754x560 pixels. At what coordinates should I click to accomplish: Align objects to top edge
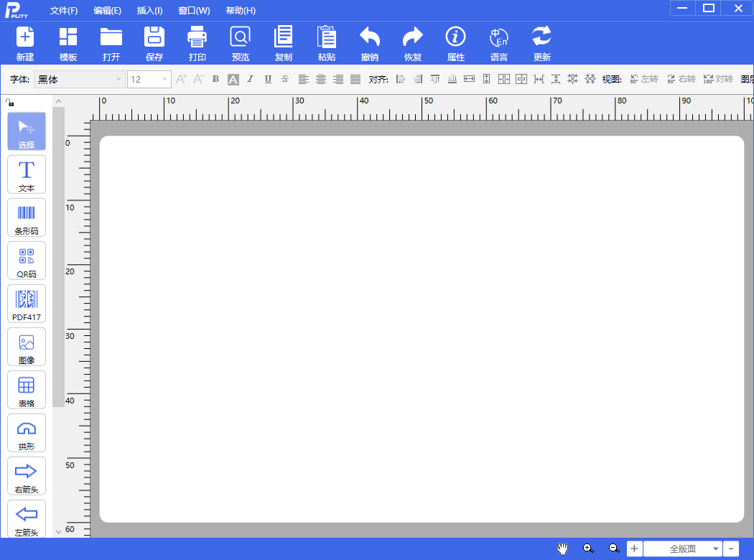(435, 79)
